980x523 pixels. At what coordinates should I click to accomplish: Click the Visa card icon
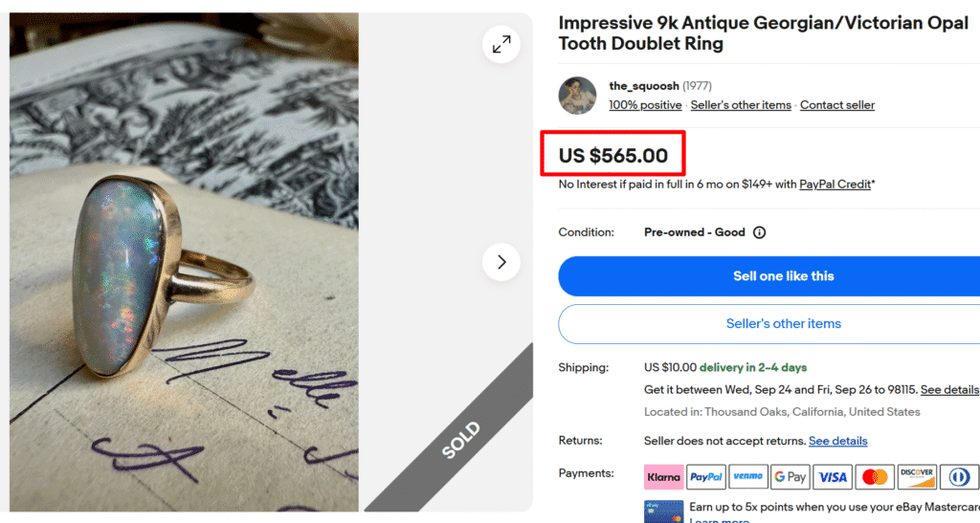click(x=833, y=476)
